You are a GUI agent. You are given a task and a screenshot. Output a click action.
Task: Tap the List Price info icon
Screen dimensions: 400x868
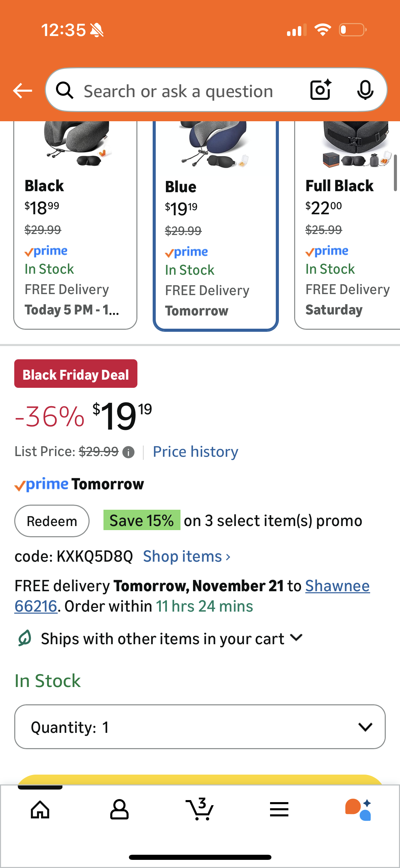point(129,452)
